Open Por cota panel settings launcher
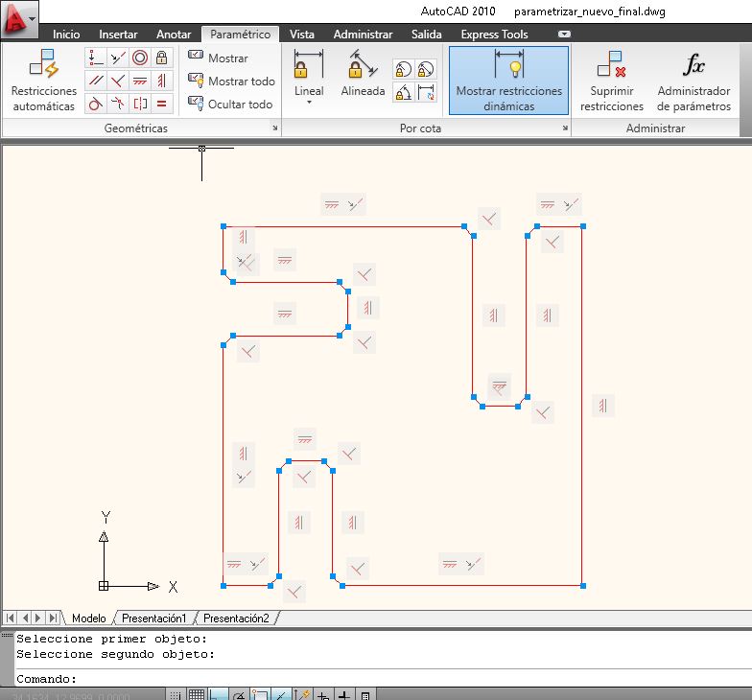The image size is (752, 700). pos(565,128)
